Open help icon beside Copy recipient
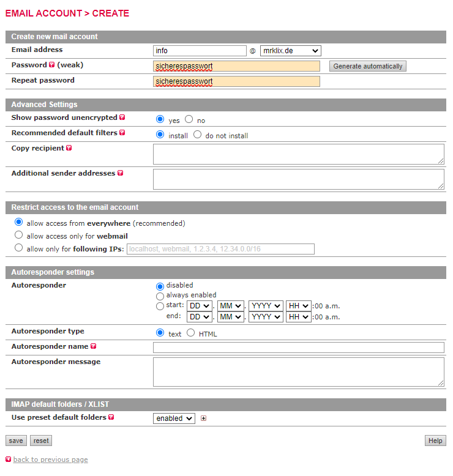 [69, 148]
